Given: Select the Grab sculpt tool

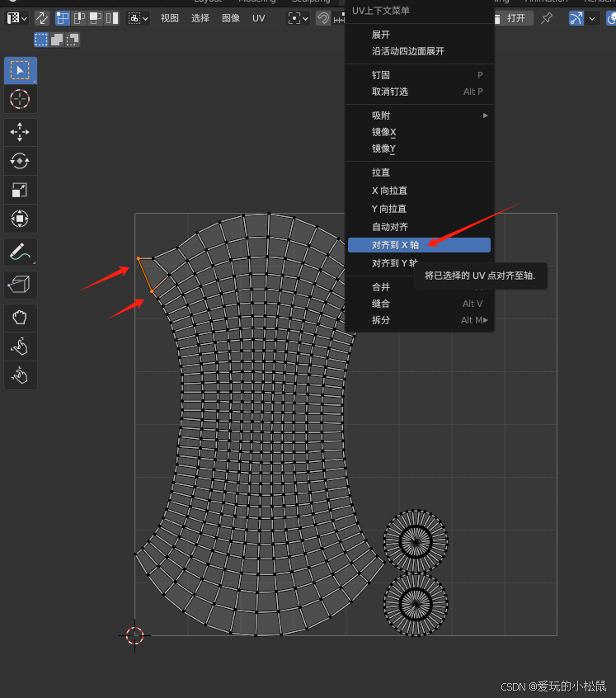Looking at the screenshot, I should [20, 318].
